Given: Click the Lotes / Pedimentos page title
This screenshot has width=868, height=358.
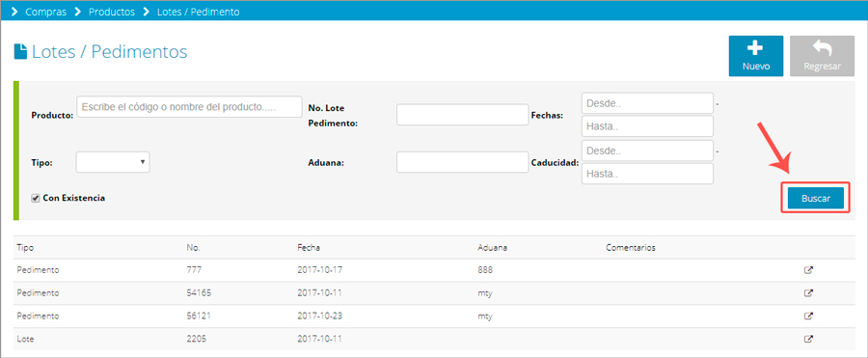Looking at the screenshot, I should (110, 51).
